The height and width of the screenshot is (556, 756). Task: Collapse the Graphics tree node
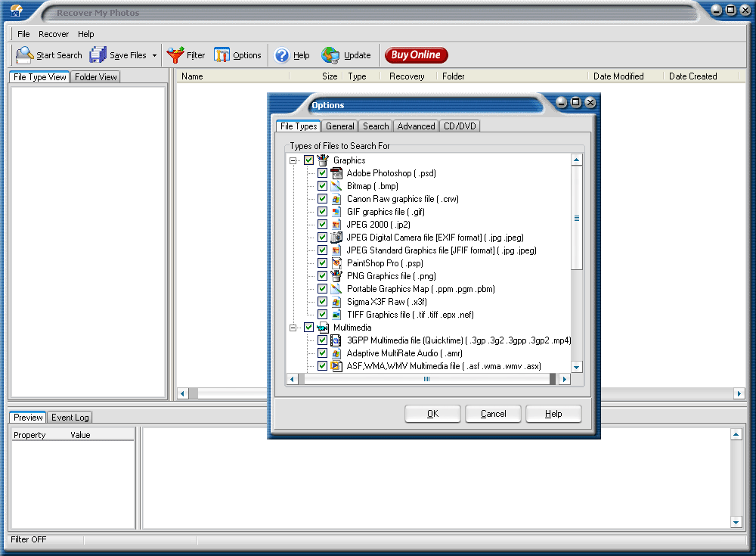coord(293,160)
